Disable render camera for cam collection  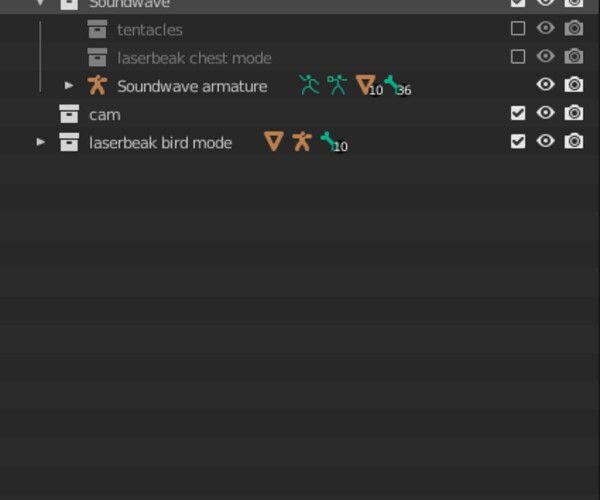pos(574,113)
